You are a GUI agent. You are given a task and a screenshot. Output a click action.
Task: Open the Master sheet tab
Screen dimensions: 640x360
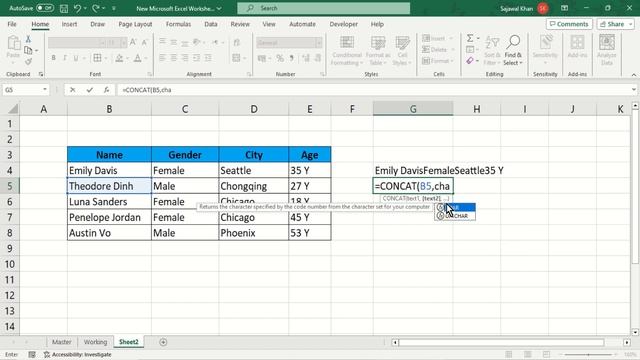point(62,342)
